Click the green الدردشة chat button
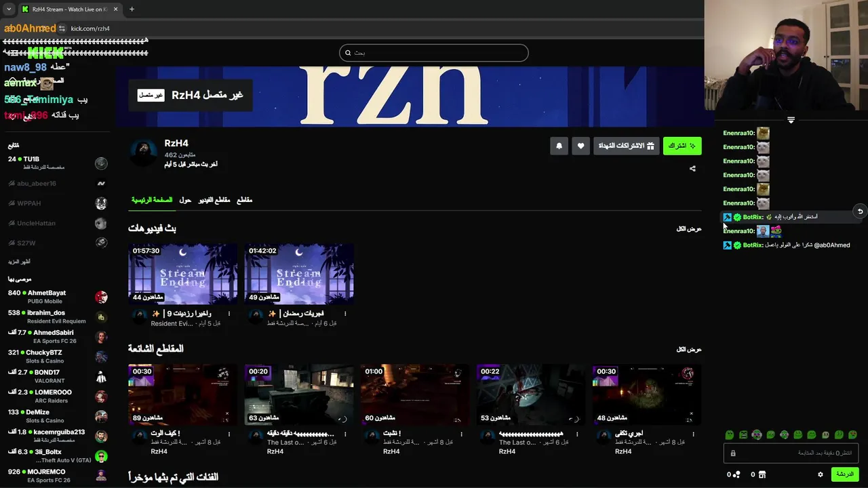 (x=845, y=474)
